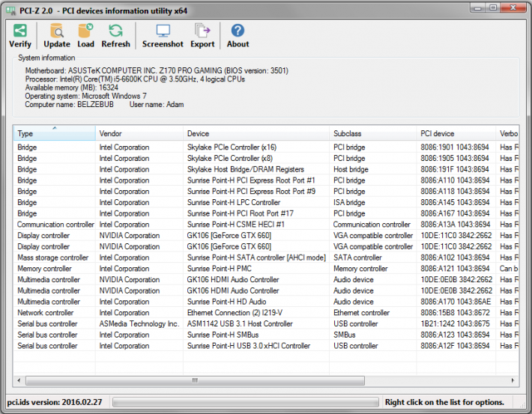Screen dimensions: 532x414
Task: Click the status bar progress bar
Action: pos(245,403)
